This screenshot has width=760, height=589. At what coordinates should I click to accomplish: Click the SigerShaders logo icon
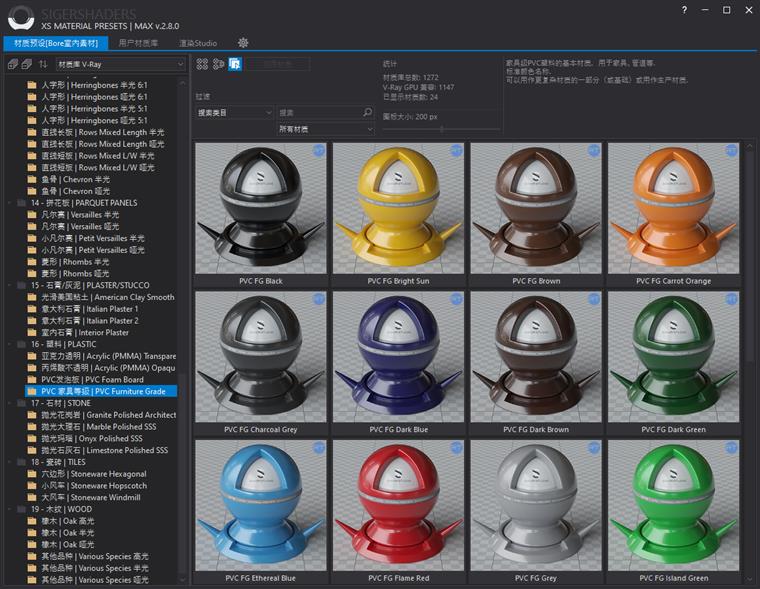coord(21,17)
